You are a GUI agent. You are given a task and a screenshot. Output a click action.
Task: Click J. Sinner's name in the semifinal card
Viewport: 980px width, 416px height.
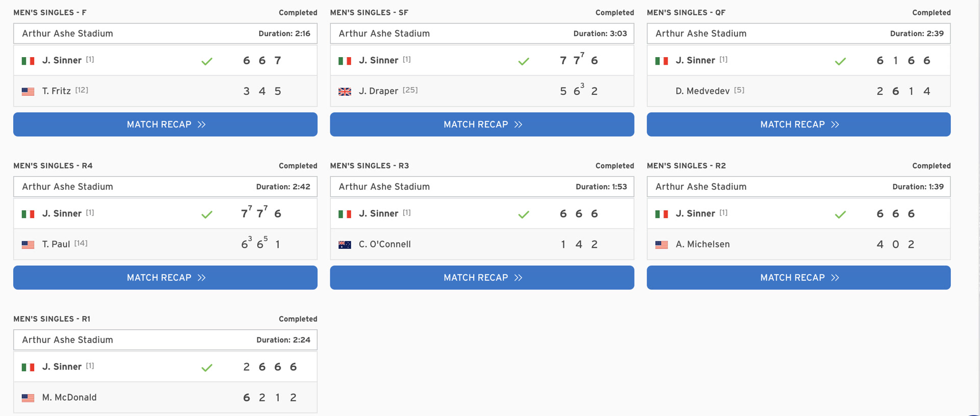point(378,60)
